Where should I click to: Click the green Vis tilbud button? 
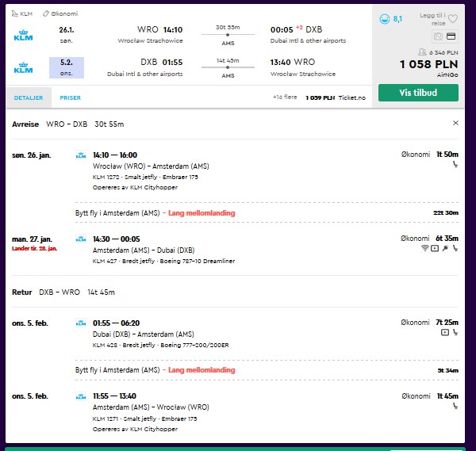(418, 93)
